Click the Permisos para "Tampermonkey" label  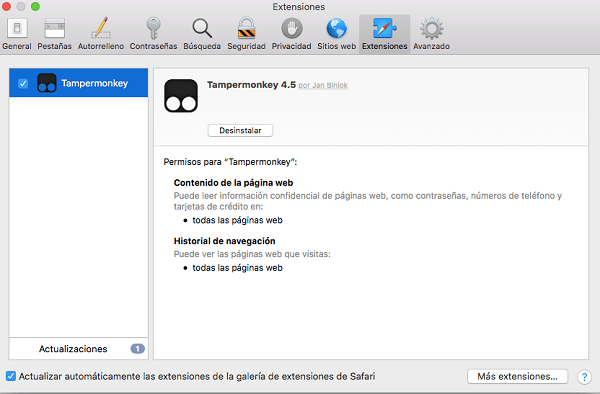(x=230, y=162)
